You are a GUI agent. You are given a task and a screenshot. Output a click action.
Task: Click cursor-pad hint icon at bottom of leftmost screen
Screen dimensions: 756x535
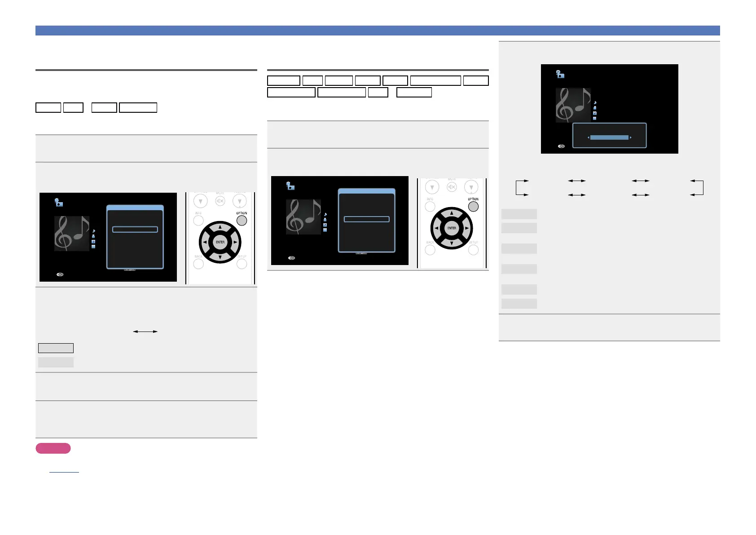coord(60,274)
